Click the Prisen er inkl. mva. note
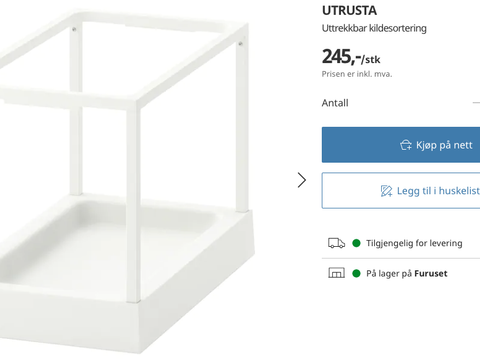 [x=357, y=74]
